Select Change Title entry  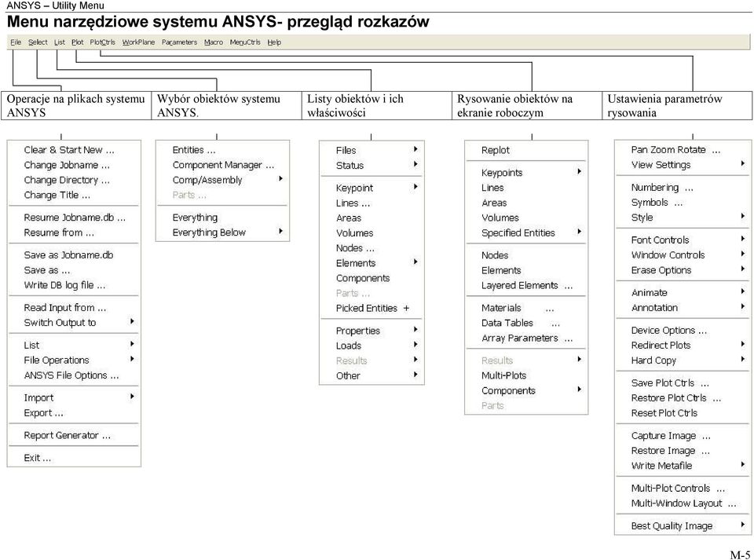pyautogui.click(x=74, y=195)
